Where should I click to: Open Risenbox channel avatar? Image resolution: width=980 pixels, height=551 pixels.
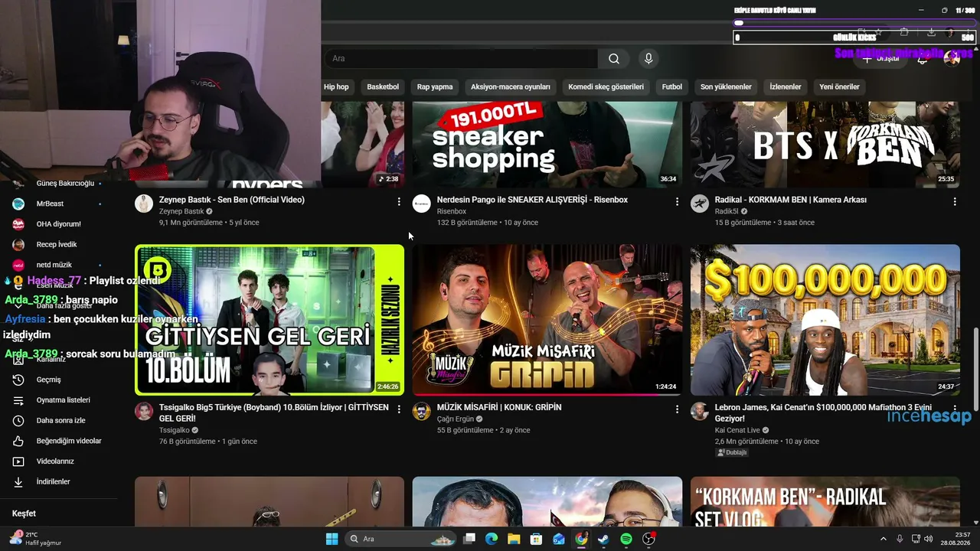pyautogui.click(x=422, y=203)
